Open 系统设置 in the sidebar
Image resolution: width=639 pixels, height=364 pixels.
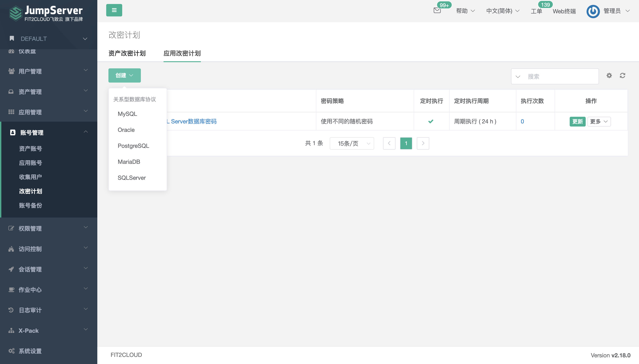pos(30,351)
